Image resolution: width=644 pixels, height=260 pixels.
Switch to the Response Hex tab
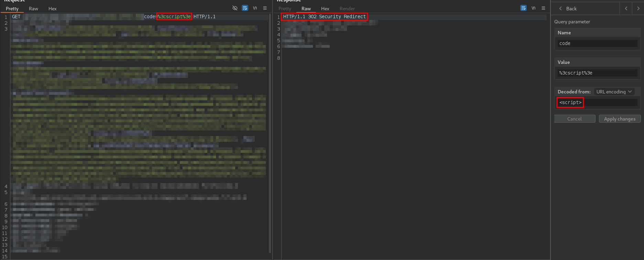tap(325, 9)
